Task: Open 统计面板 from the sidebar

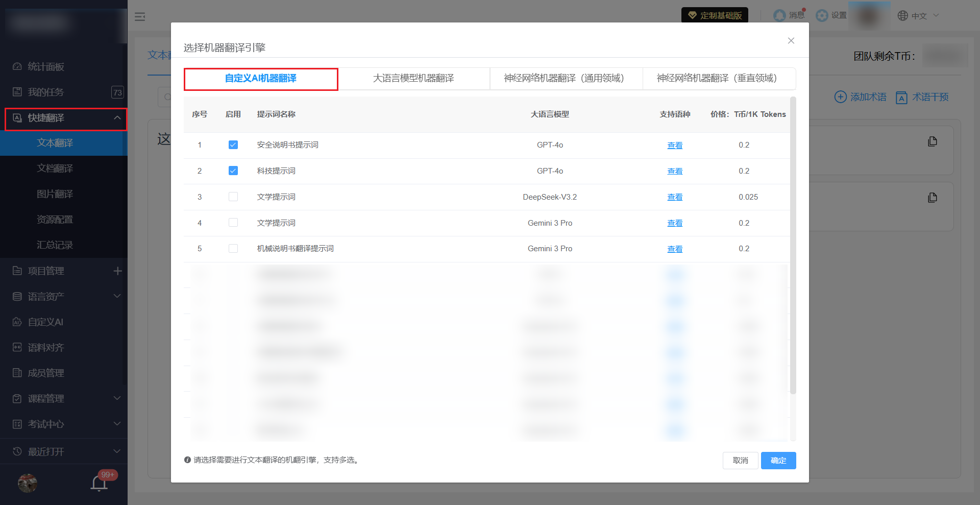Action: (46, 67)
